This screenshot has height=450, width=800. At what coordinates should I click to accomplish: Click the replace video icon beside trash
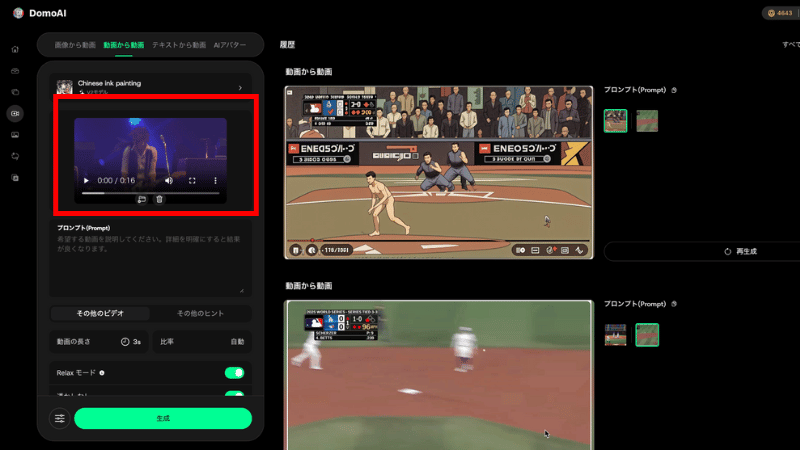point(142,199)
